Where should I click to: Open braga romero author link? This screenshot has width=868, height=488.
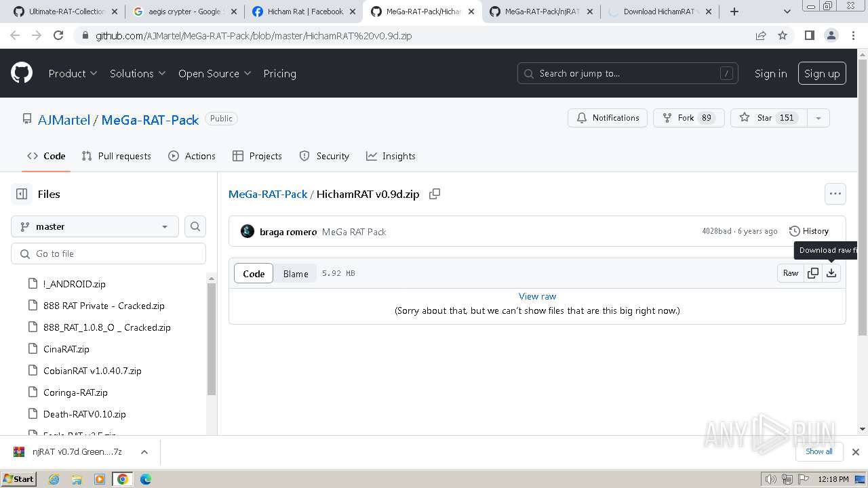[x=288, y=232]
